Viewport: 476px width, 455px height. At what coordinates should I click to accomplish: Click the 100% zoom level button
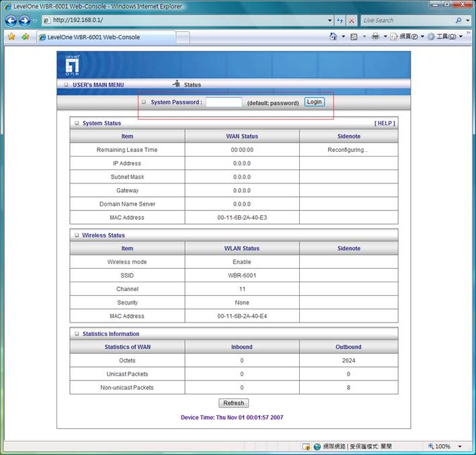(x=439, y=446)
